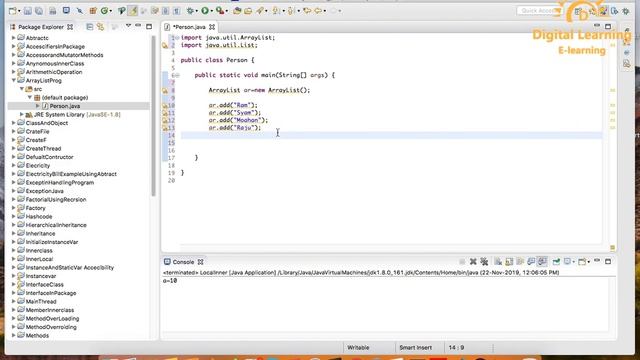Viewport: 640px width, 360px height.
Task: Click the New Java Package icon
Action: point(93,11)
